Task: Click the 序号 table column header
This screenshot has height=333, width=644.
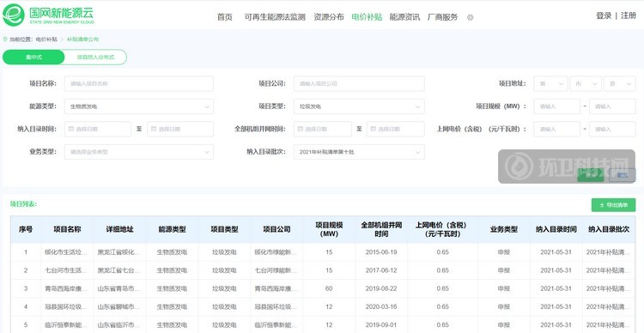Action: point(26,229)
